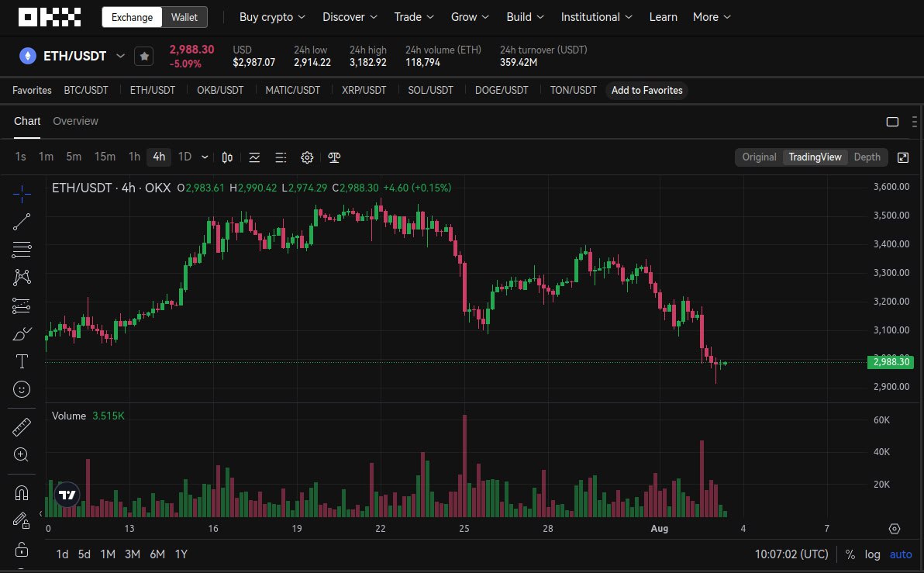The image size is (924, 573).
Task: Select the trend line drawing tool
Action: pyautogui.click(x=22, y=222)
